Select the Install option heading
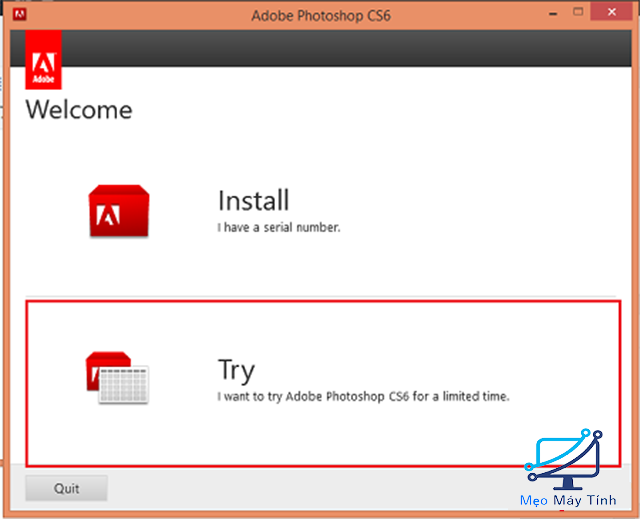Screen dimensions: 640x519 [253, 200]
